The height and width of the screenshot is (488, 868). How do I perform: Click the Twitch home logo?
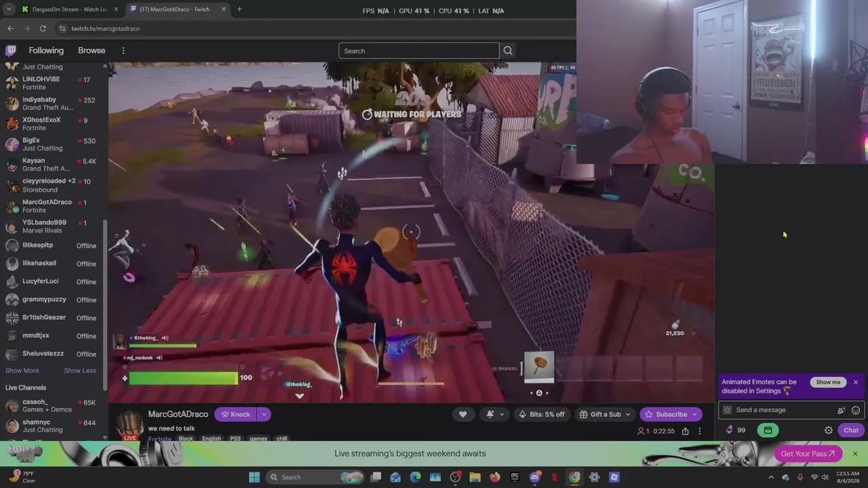[x=11, y=50]
